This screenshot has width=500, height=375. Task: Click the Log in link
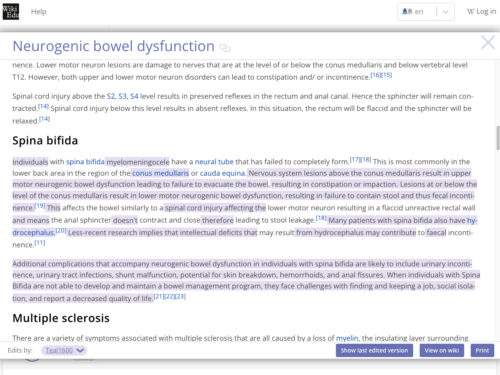coord(481,12)
